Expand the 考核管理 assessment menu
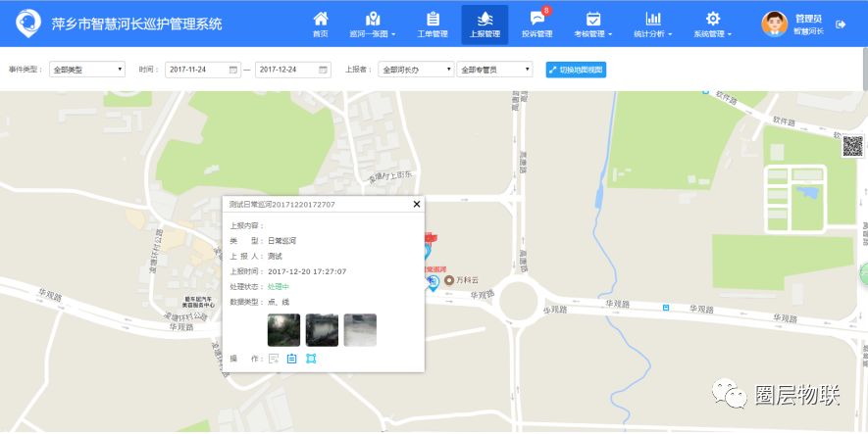Viewport: 868px width, 434px height. coord(592,24)
